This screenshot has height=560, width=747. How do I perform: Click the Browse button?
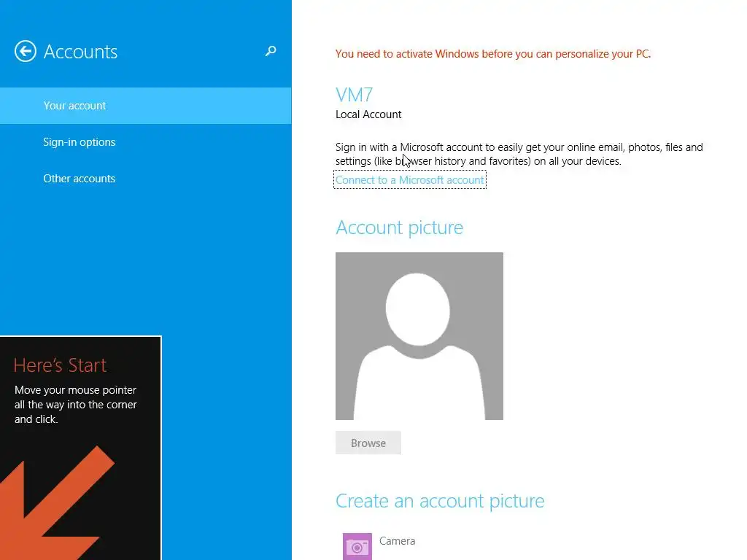(368, 443)
